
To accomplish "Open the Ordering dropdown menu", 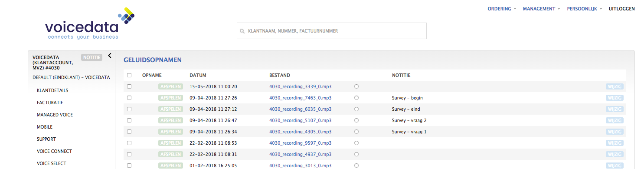I will [x=502, y=9].
